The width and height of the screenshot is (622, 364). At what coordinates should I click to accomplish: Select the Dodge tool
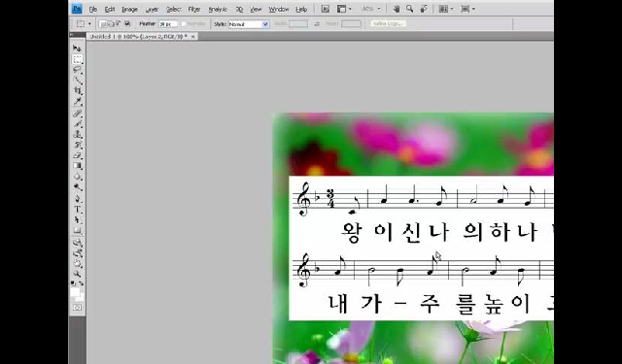pyautogui.click(x=78, y=187)
